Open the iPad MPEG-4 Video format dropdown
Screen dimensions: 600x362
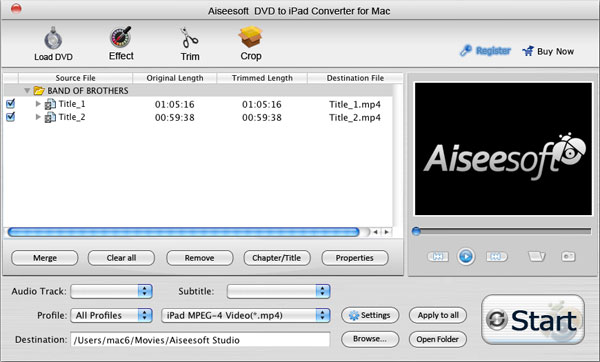point(246,315)
